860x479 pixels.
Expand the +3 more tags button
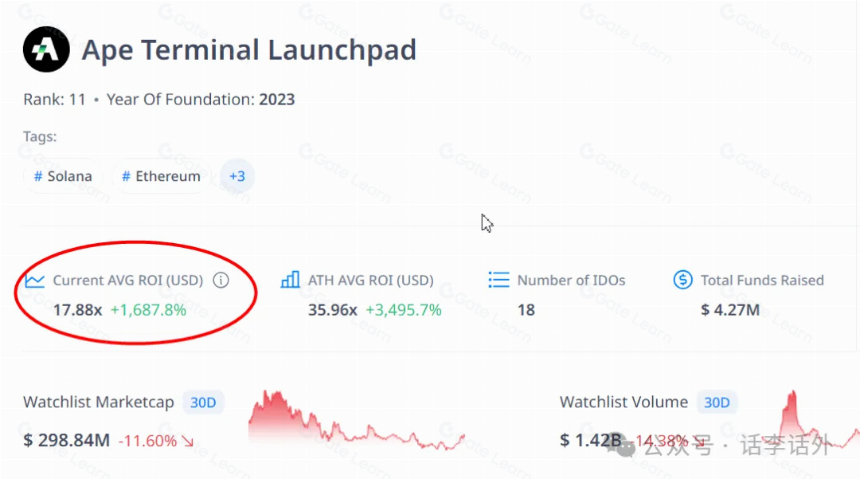point(237,176)
